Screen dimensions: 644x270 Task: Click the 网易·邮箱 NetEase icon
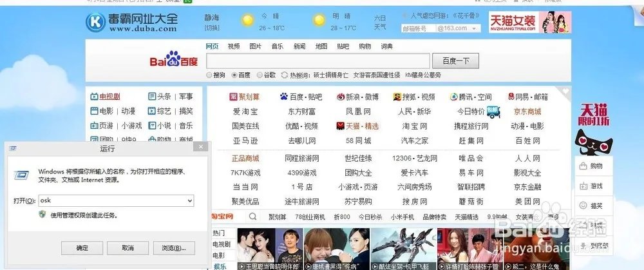tap(511, 97)
